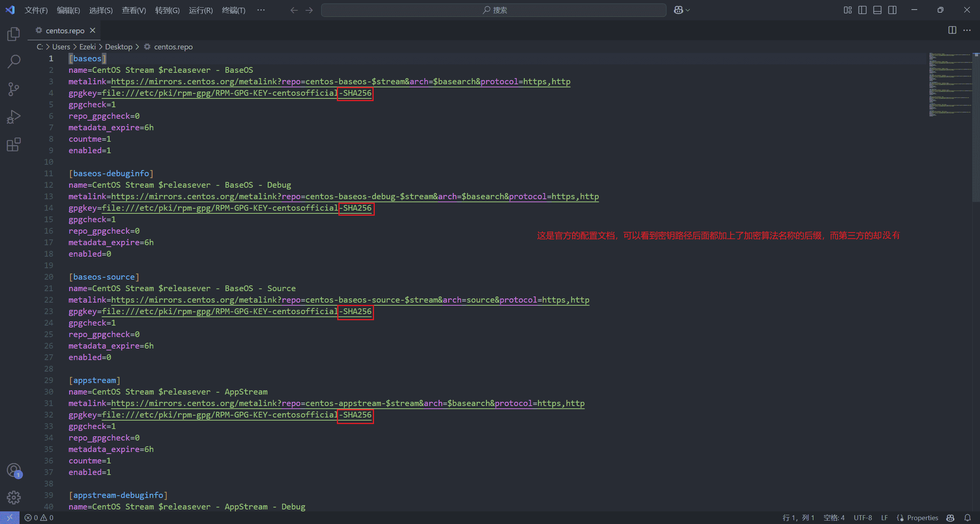
Task: Select the centos.repo editor tab
Action: tap(64, 30)
